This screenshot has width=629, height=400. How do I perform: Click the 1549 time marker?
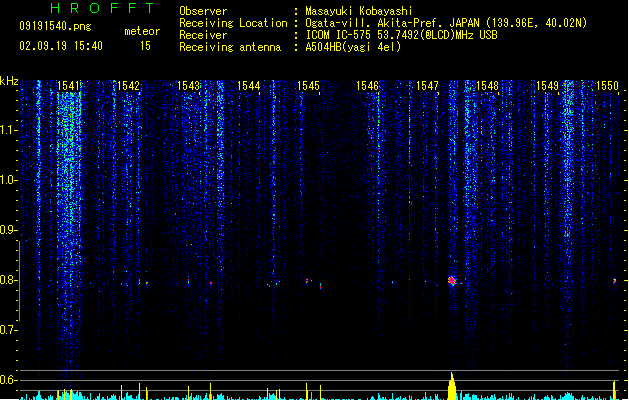(548, 86)
